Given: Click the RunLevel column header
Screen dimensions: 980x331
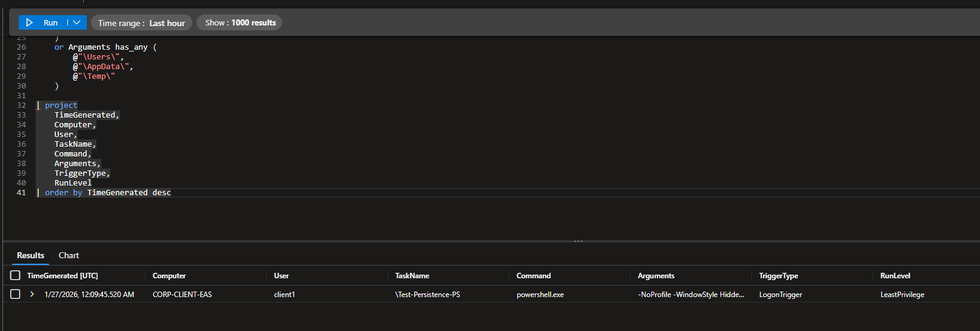Looking at the screenshot, I should coord(895,276).
